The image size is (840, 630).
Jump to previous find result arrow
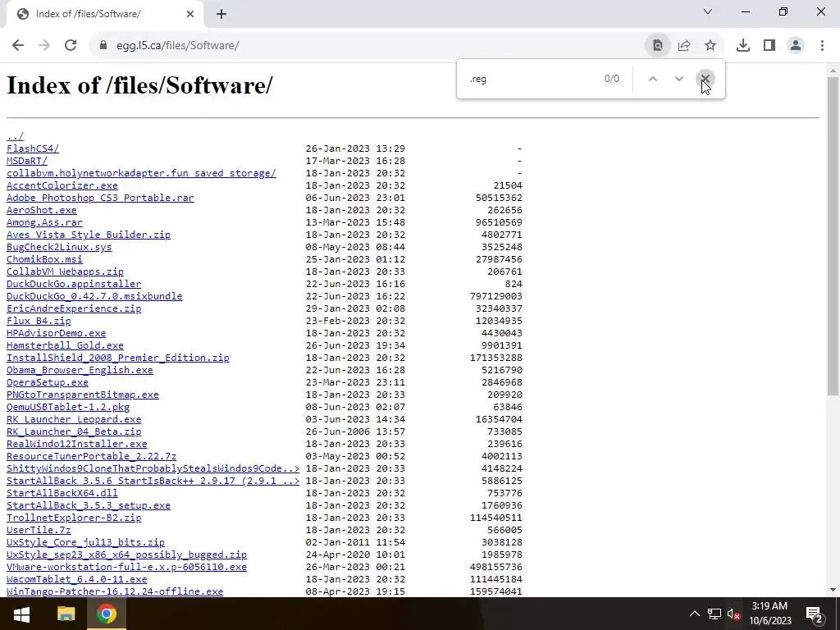pyautogui.click(x=652, y=79)
